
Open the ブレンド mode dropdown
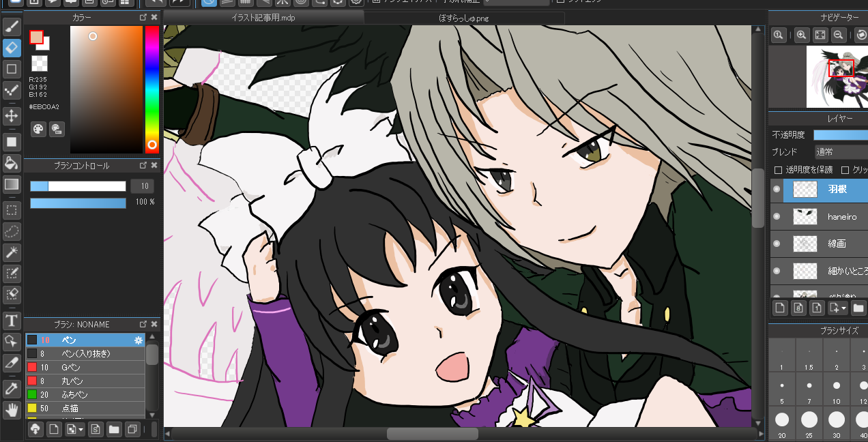click(841, 152)
